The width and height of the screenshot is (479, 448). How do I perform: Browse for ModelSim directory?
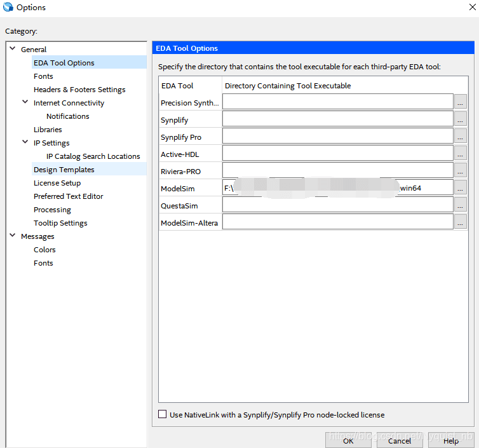[460, 187]
